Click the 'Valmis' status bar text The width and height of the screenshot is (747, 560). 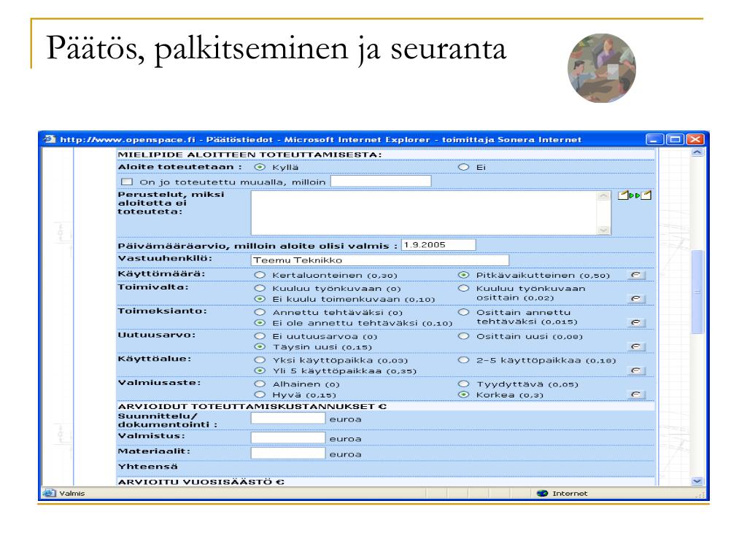pos(72,494)
